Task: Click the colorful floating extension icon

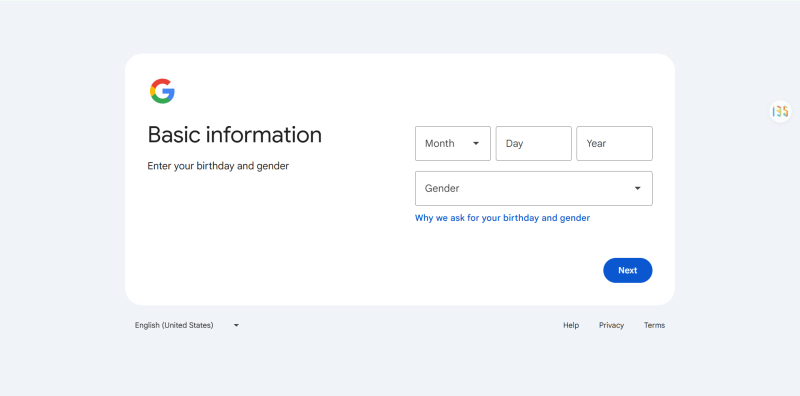Action: click(780, 111)
